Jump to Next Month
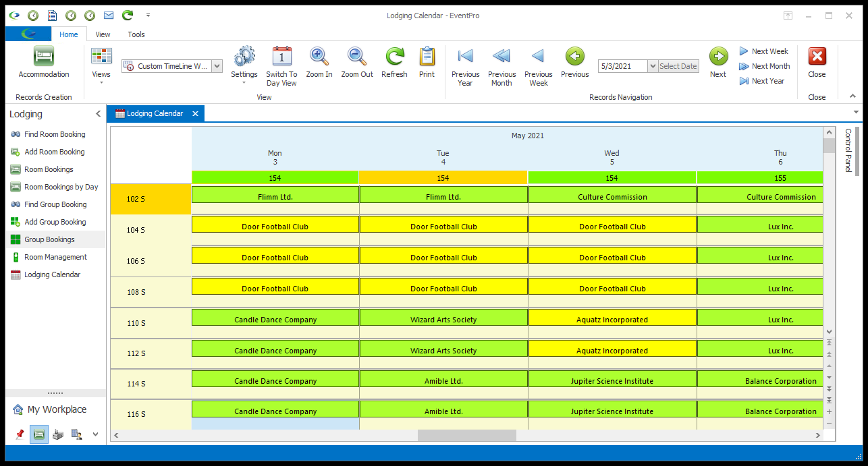 point(764,66)
